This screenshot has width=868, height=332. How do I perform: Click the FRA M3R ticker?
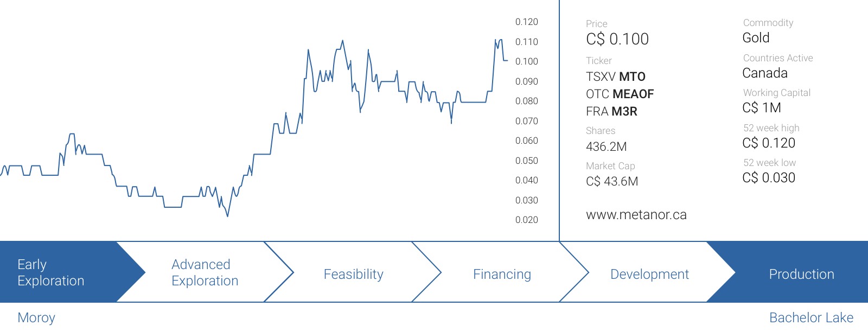(611, 111)
